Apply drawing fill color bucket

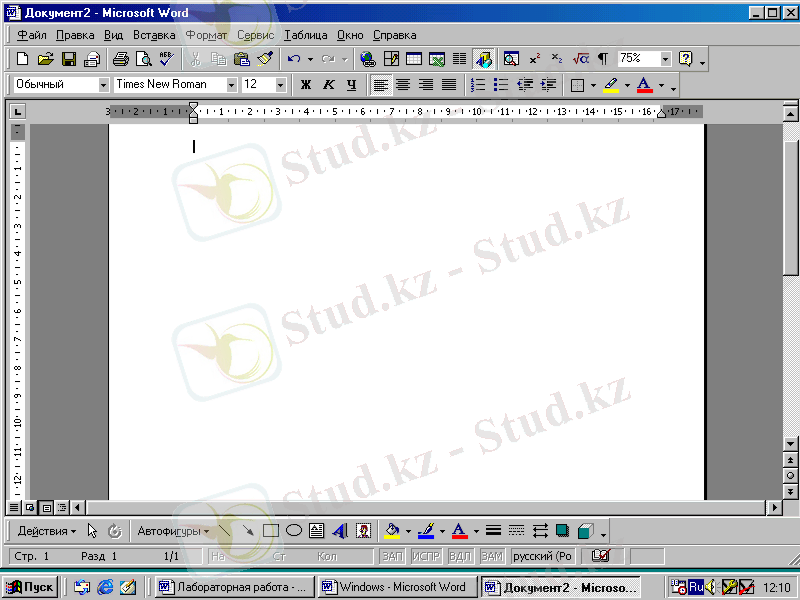click(392, 531)
